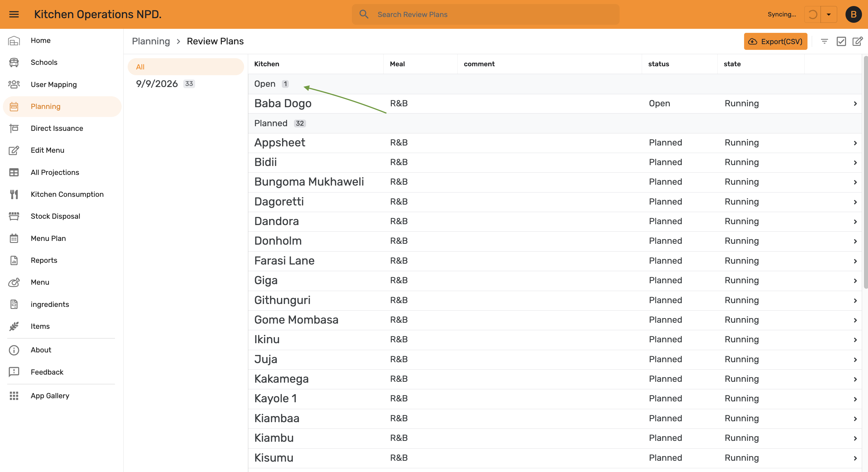Viewport: 868px width, 472px height.
Task: Go to Planning in the breadcrumb
Action: point(151,41)
